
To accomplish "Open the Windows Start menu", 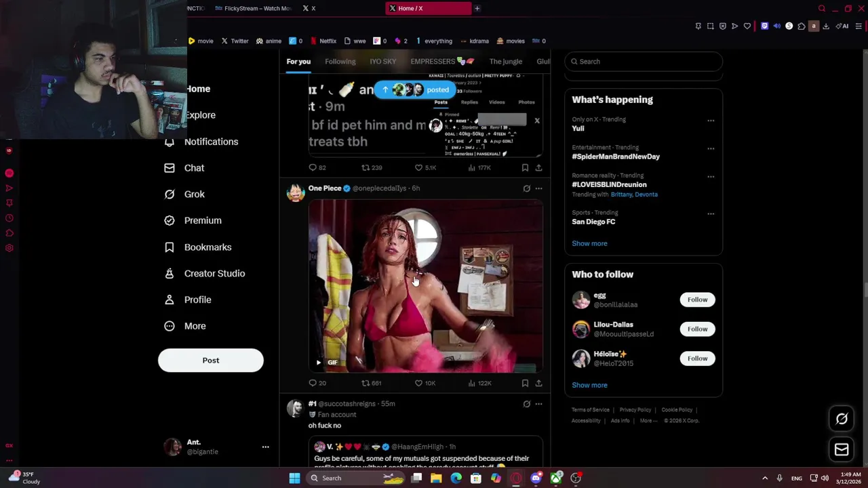I will pos(294,479).
